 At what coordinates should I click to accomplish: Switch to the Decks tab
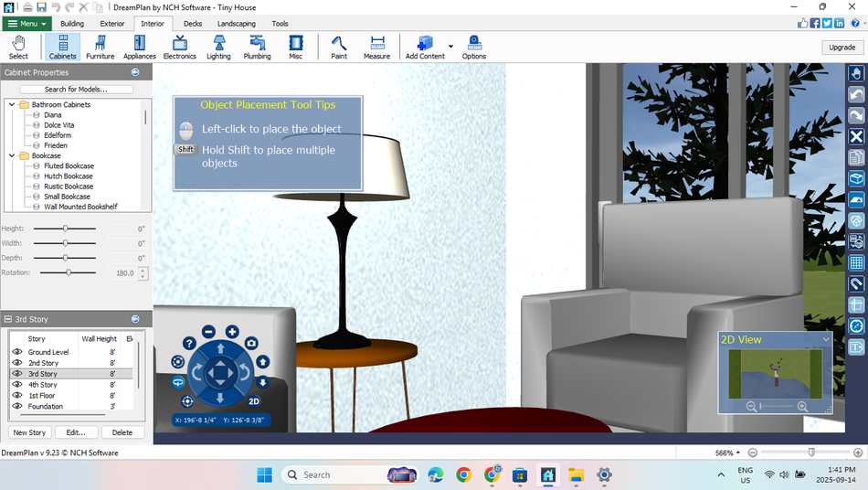pyautogui.click(x=193, y=24)
